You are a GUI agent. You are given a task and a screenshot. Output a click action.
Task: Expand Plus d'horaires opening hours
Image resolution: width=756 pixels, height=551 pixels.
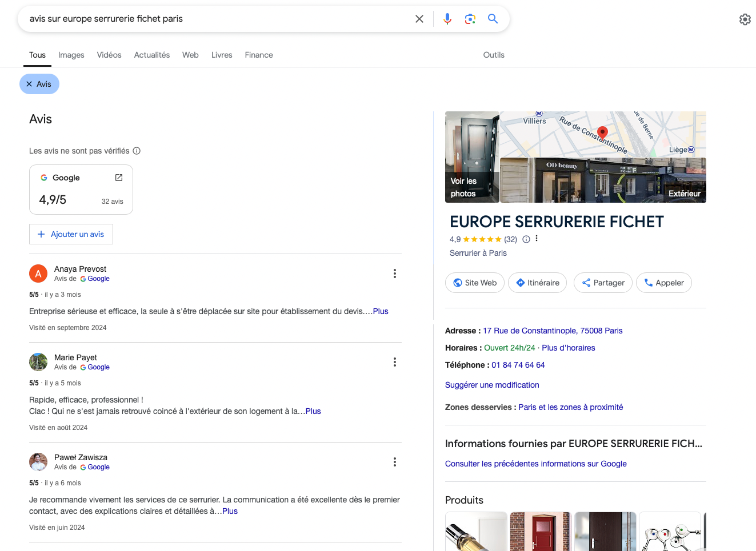pos(569,348)
